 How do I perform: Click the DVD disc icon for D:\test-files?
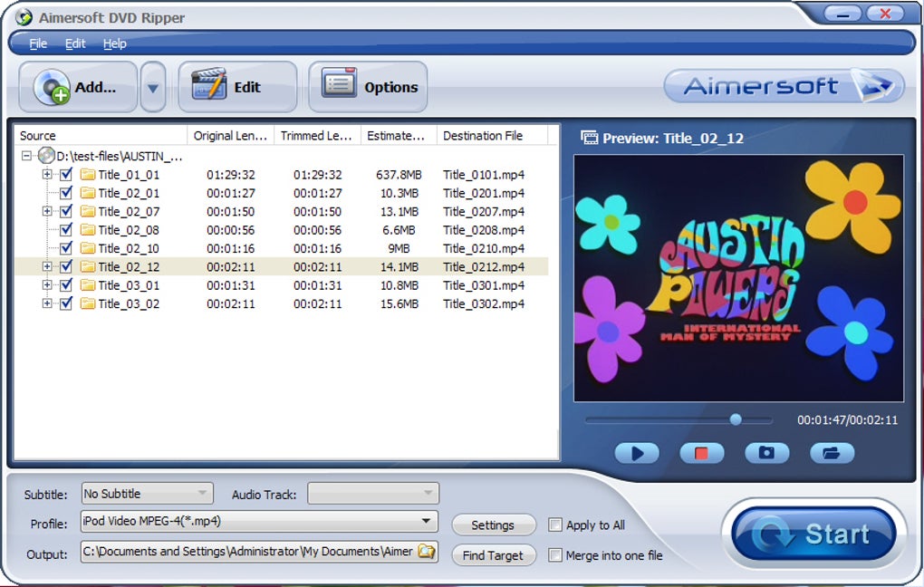click(46, 156)
